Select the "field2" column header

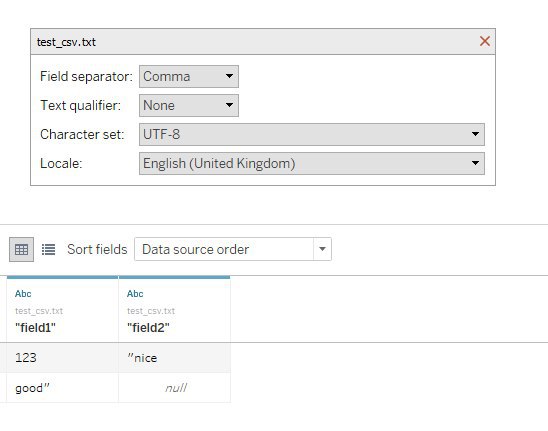(x=174, y=309)
